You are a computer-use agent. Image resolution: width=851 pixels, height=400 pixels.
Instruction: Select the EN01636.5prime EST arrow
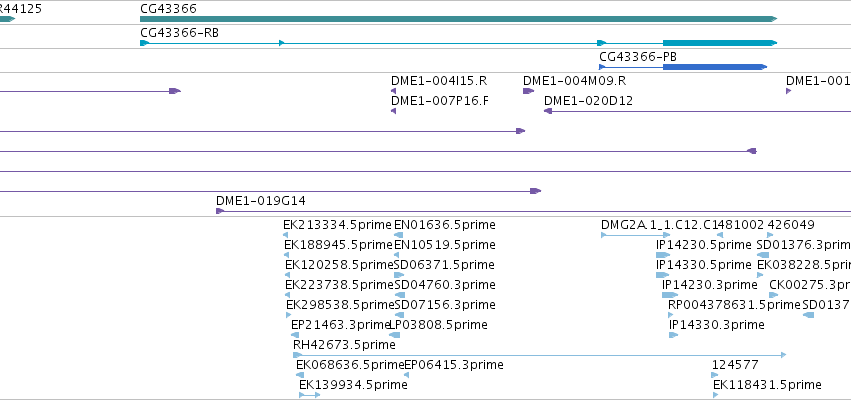(399, 235)
